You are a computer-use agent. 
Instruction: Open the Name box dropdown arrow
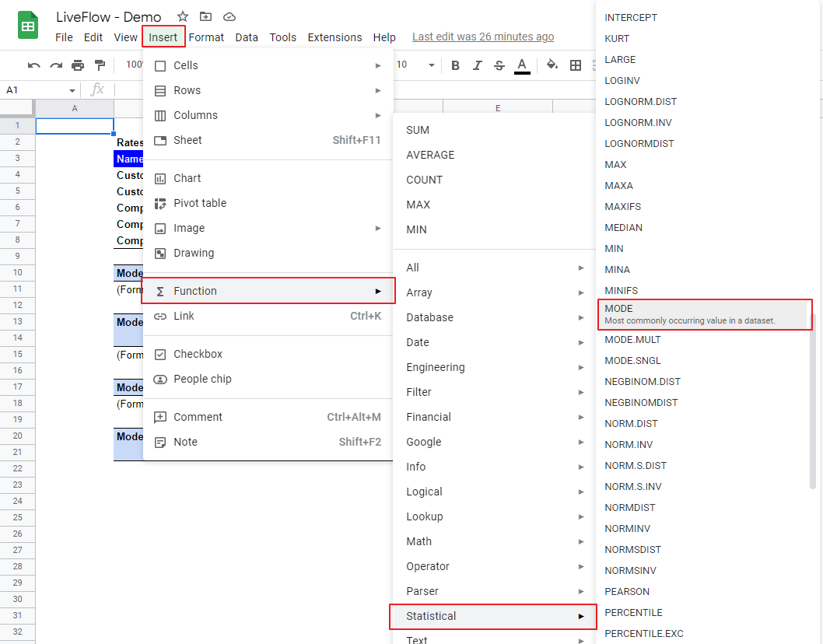pos(72,90)
